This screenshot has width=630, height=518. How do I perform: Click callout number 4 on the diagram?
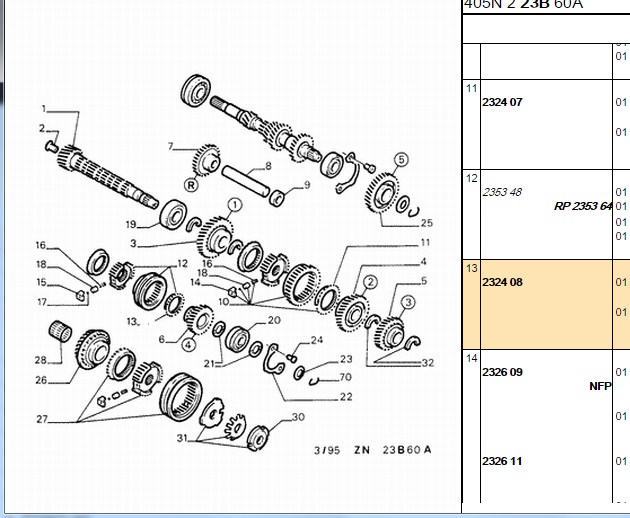pyautogui.click(x=423, y=262)
